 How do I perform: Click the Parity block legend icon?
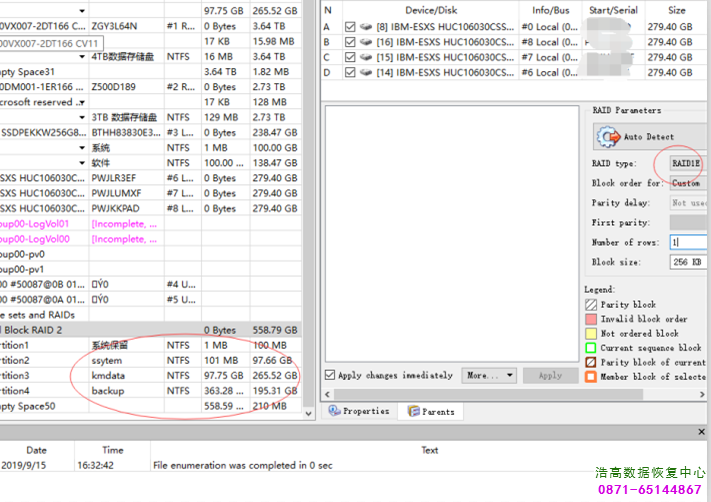click(x=591, y=305)
